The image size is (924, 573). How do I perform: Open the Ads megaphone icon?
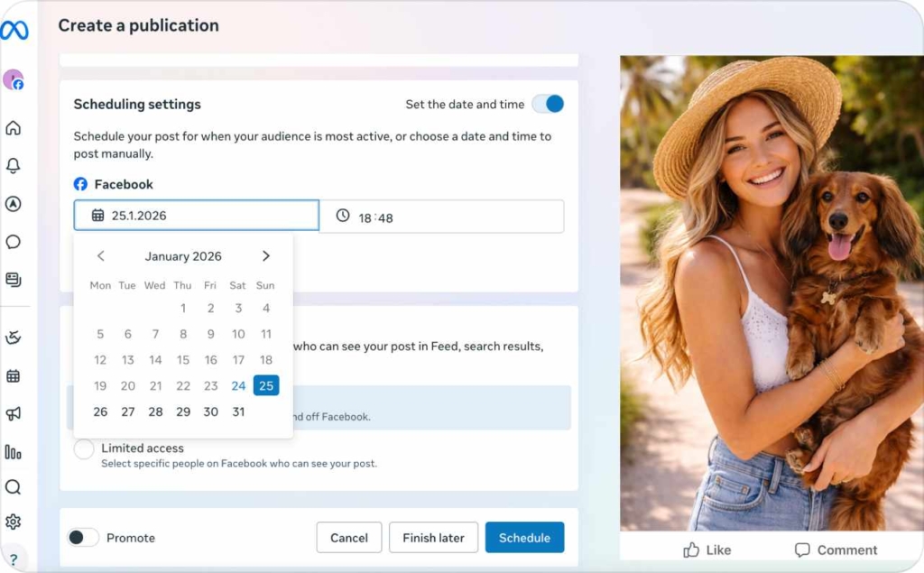click(x=14, y=412)
